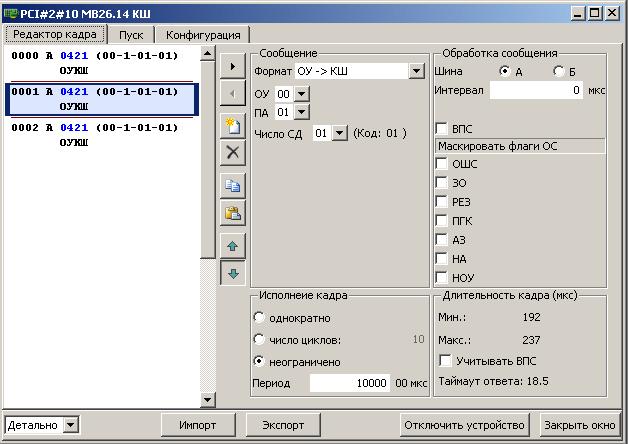
Task: Delete message using the X icon
Action: 233,153
